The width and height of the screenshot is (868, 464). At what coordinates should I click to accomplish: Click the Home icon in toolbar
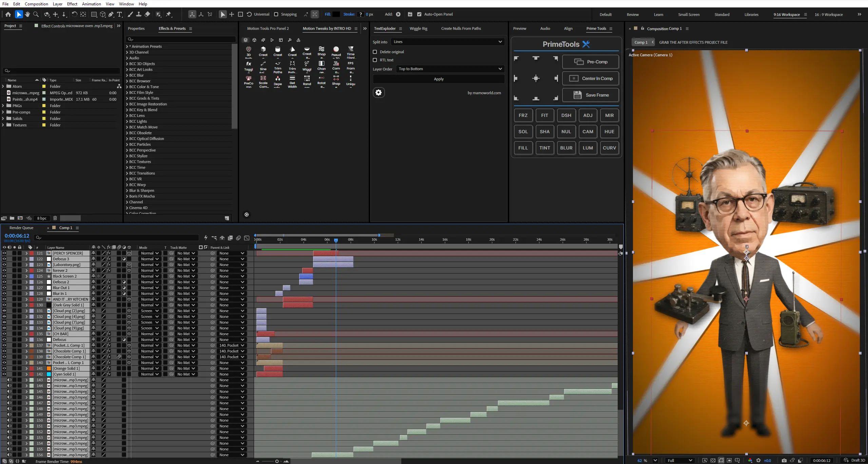[x=8, y=14]
